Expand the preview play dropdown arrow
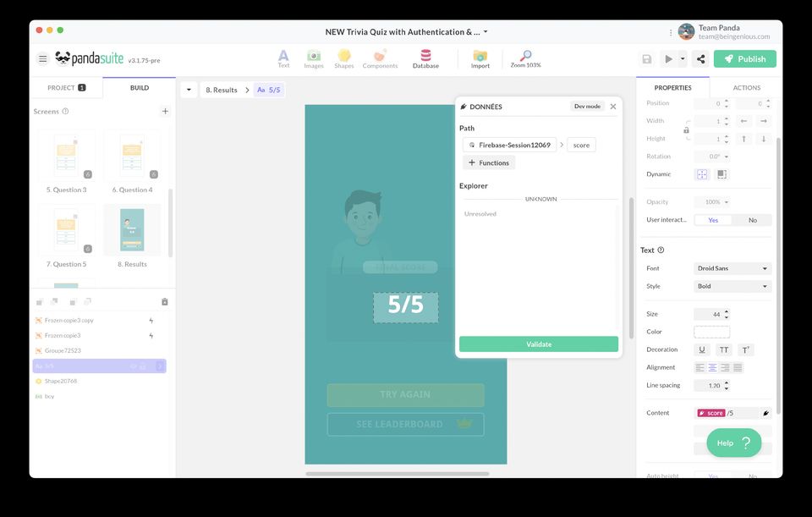 pos(683,59)
